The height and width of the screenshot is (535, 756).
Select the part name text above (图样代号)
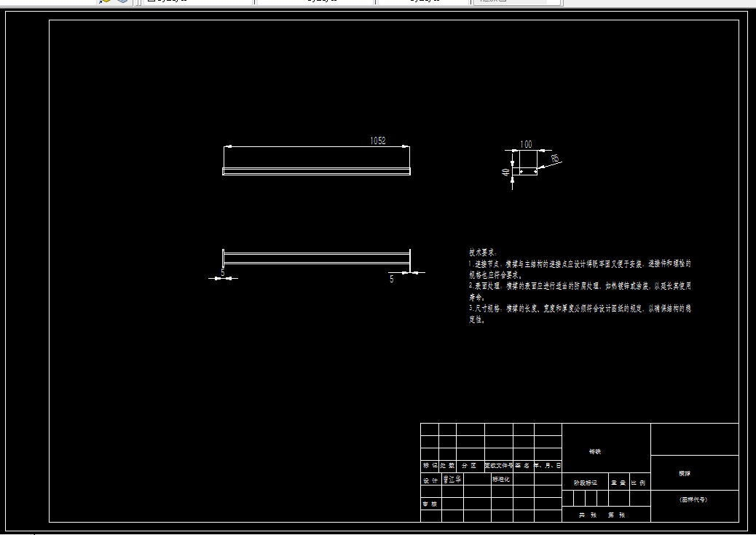click(x=685, y=473)
